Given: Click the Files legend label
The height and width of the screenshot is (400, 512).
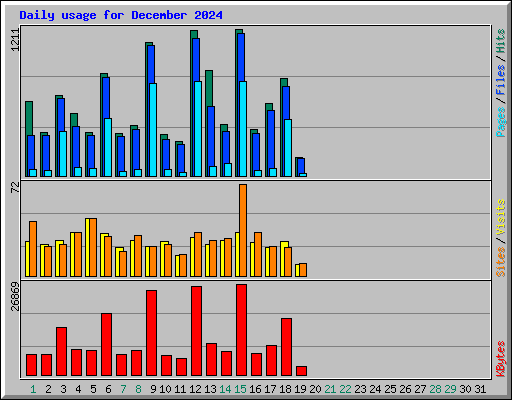Looking at the screenshot, I should coord(500,80).
